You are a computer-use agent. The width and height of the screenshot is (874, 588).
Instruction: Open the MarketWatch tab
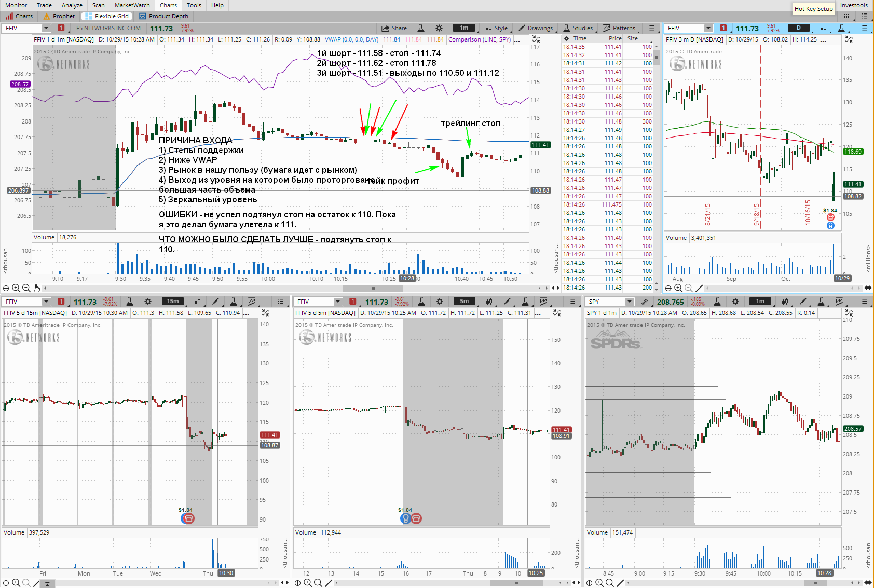[132, 5]
